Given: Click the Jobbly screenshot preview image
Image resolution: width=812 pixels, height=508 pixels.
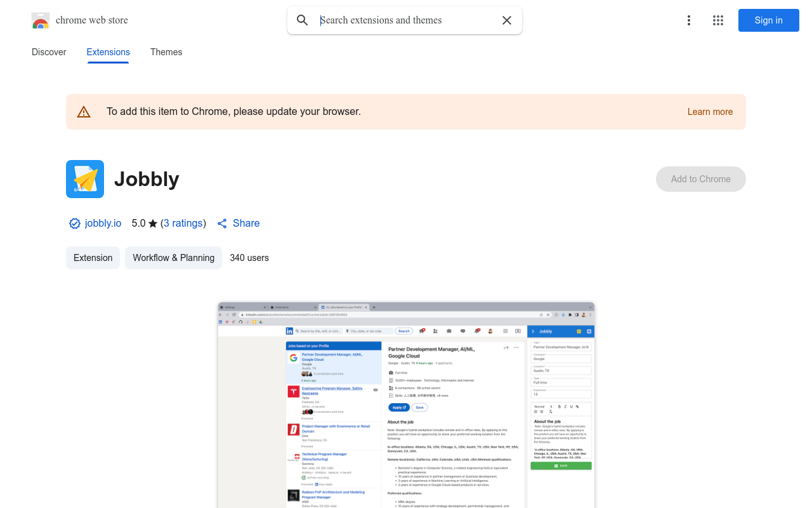Looking at the screenshot, I should pyautogui.click(x=406, y=405).
